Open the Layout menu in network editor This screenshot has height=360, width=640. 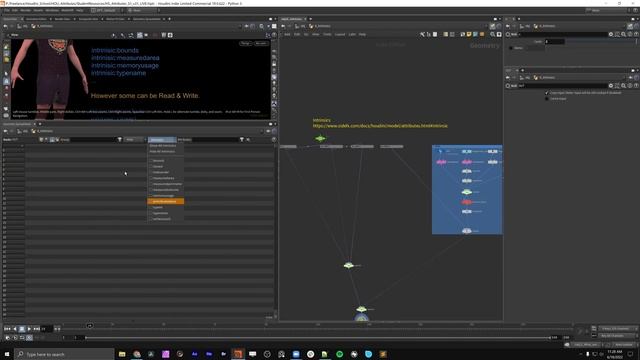coord(340,35)
